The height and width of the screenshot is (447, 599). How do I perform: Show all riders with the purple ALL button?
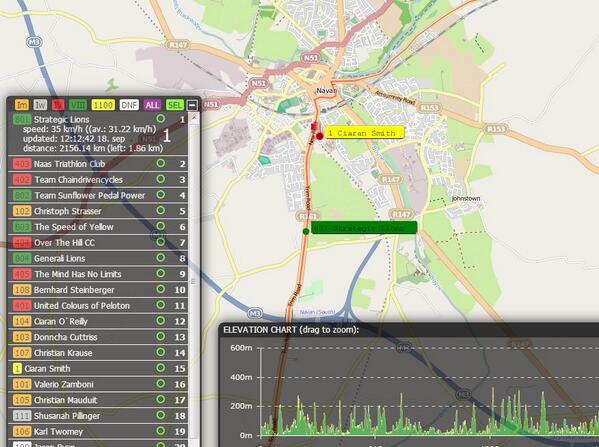click(x=152, y=105)
